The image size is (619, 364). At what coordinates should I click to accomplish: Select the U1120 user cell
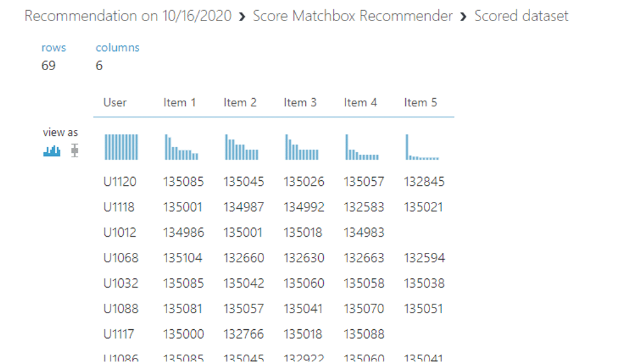point(120,182)
